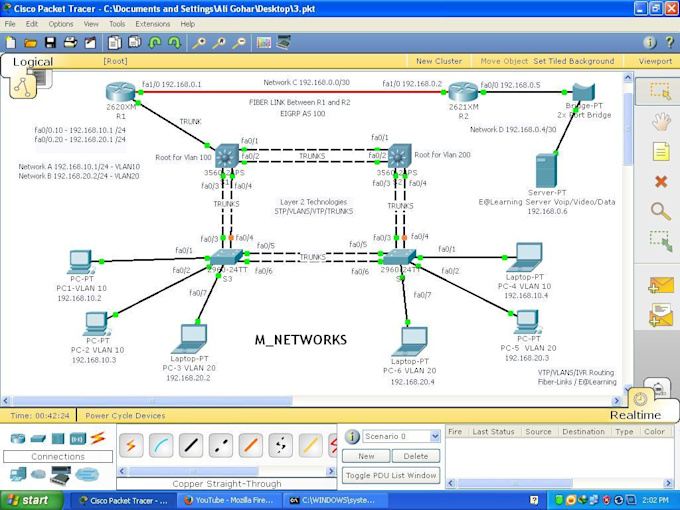Select the Hubs device category

(x=58, y=438)
